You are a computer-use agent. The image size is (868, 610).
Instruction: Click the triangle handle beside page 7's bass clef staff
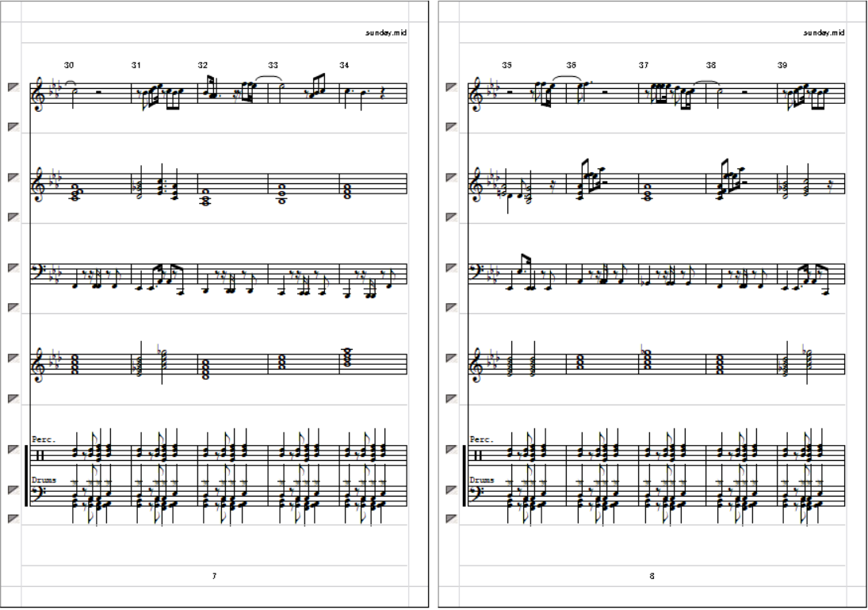[13, 267]
